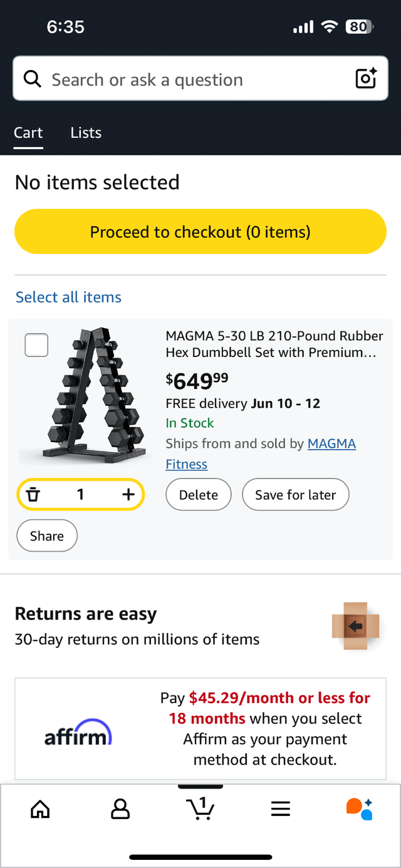
Task: Increase quantity with the plus icon
Action: 128,495
